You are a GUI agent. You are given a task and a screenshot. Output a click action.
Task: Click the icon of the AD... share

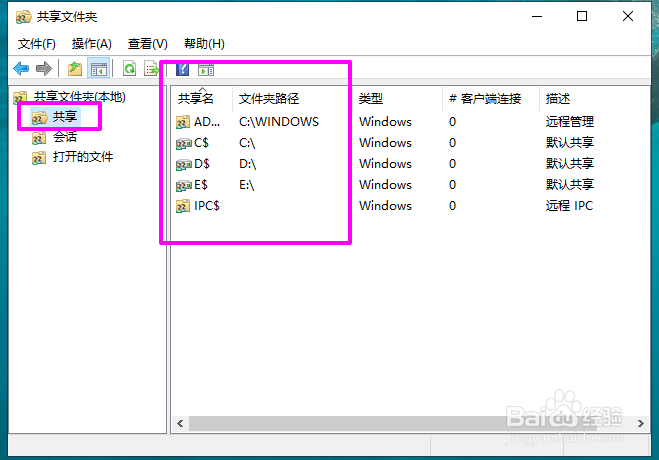(x=183, y=122)
